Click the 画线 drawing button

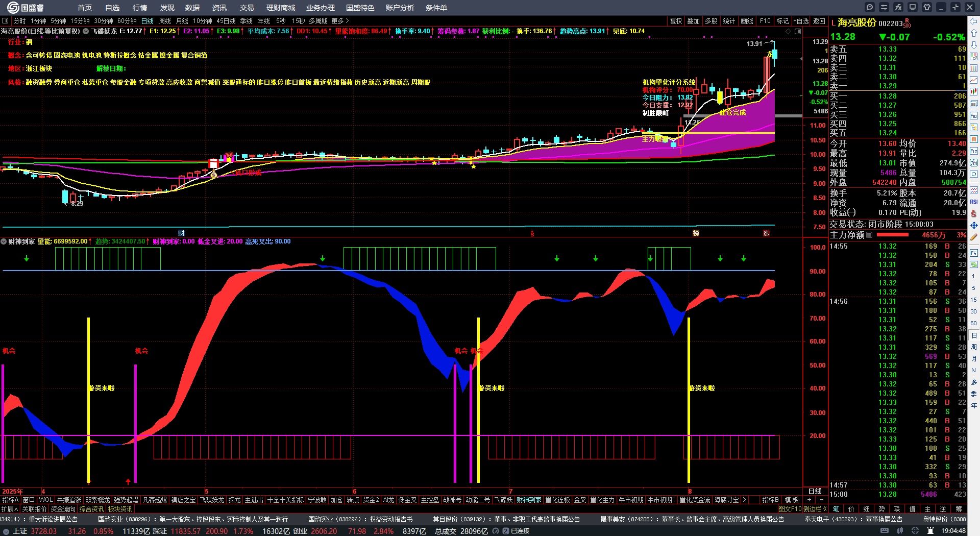pyautogui.click(x=747, y=21)
